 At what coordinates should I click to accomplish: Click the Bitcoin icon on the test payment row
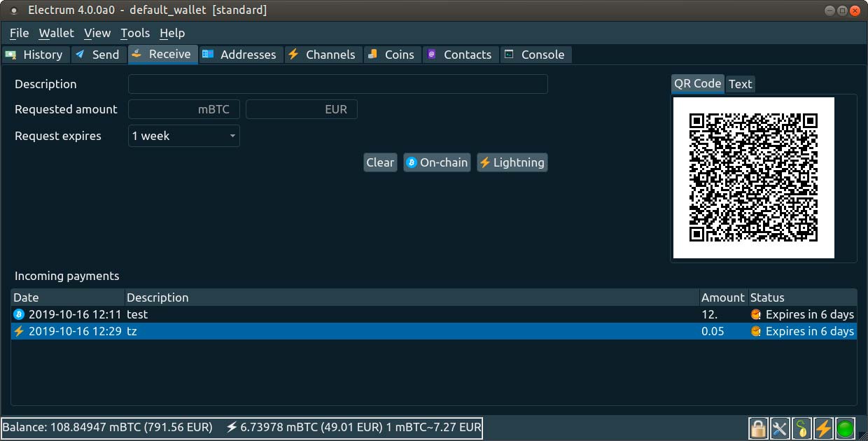pos(18,314)
